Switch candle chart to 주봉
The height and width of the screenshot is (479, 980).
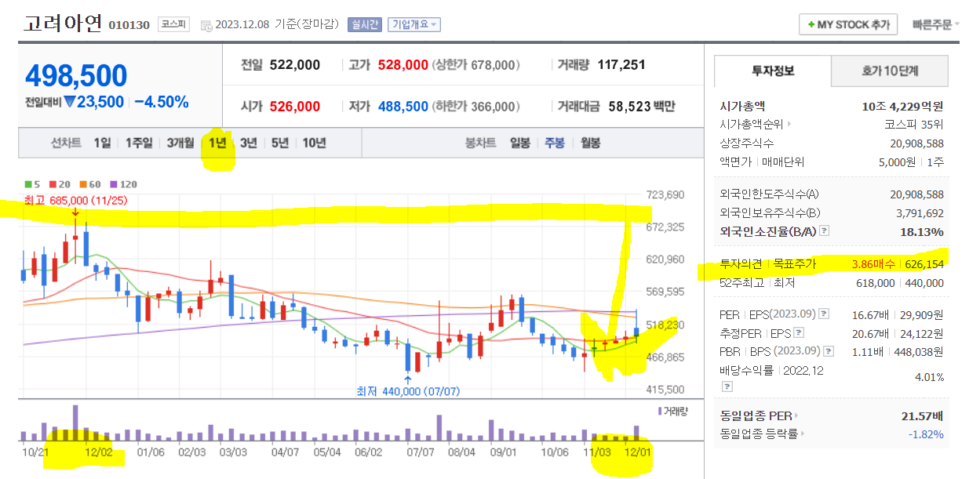(555, 143)
